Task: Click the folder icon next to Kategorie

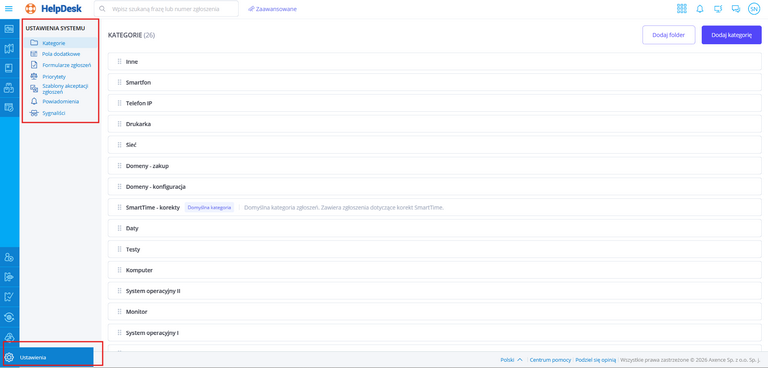Action: [x=34, y=43]
